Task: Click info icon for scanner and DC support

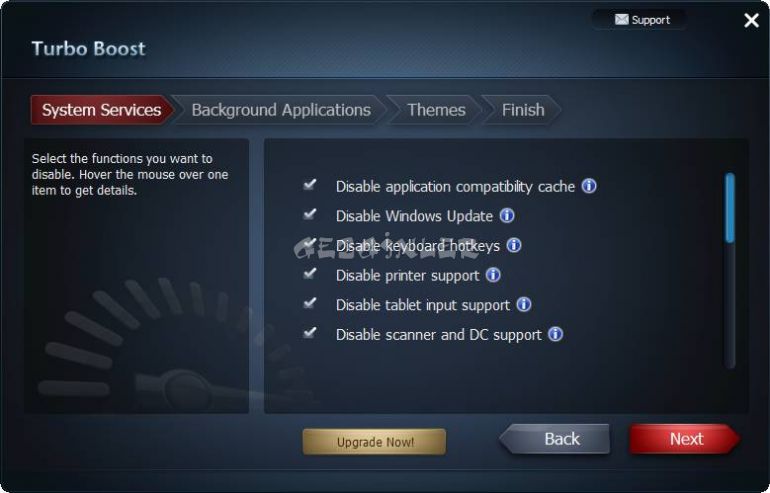Action: [x=555, y=334]
